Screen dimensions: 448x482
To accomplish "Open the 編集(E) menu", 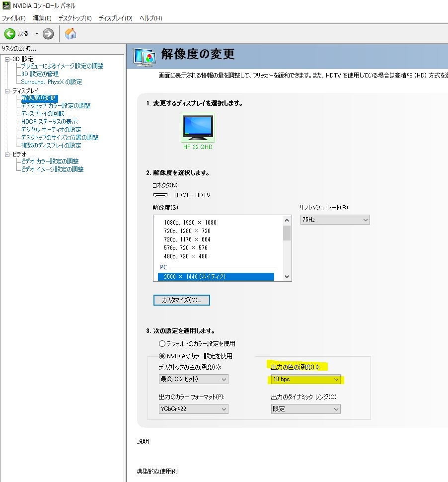I will (42, 18).
